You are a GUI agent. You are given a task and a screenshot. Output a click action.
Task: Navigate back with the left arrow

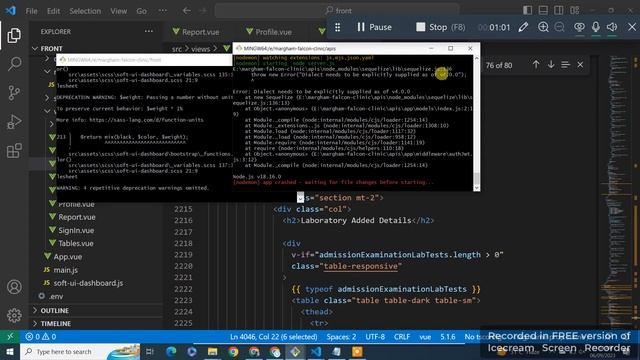click(x=187, y=11)
